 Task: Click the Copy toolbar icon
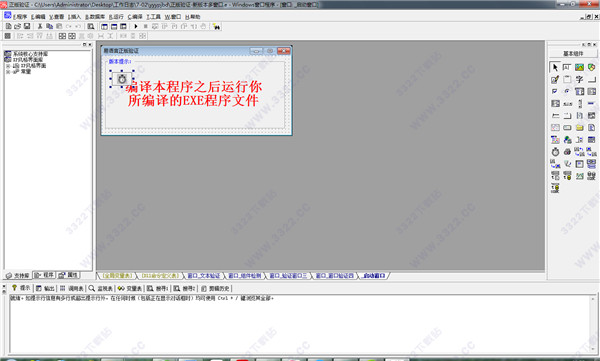[x=49, y=26]
